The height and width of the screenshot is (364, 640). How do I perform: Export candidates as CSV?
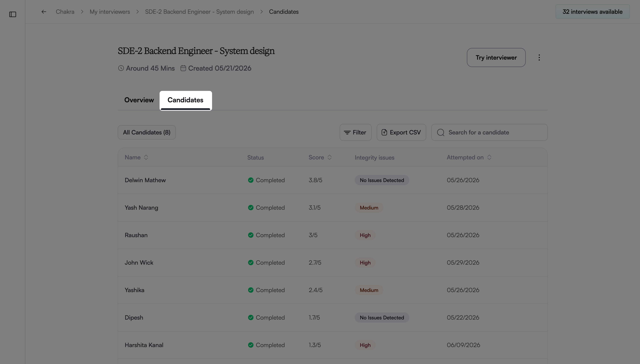point(401,132)
